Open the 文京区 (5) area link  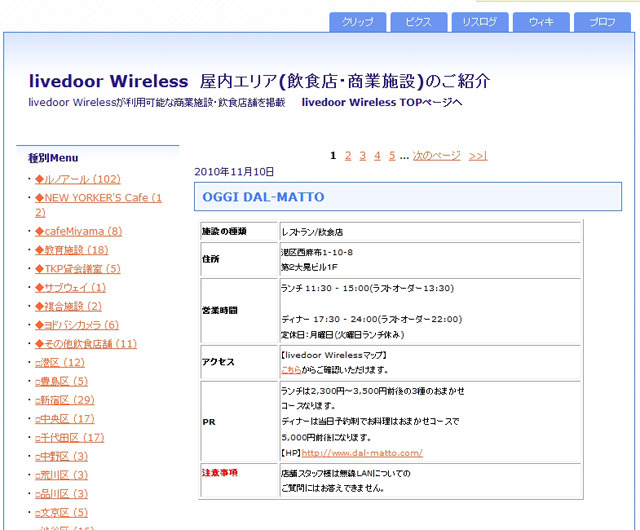(x=61, y=513)
